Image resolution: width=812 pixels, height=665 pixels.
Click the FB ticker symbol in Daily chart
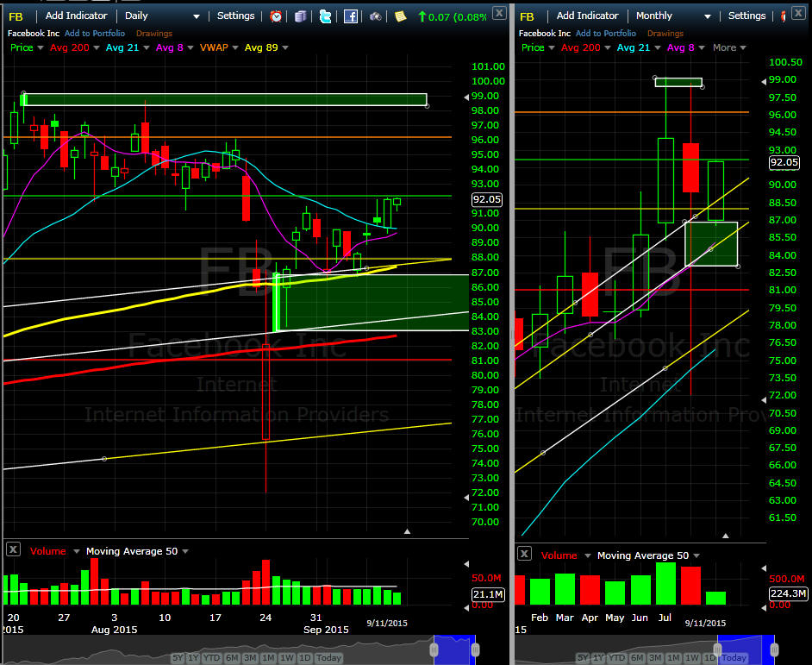[16, 16]
